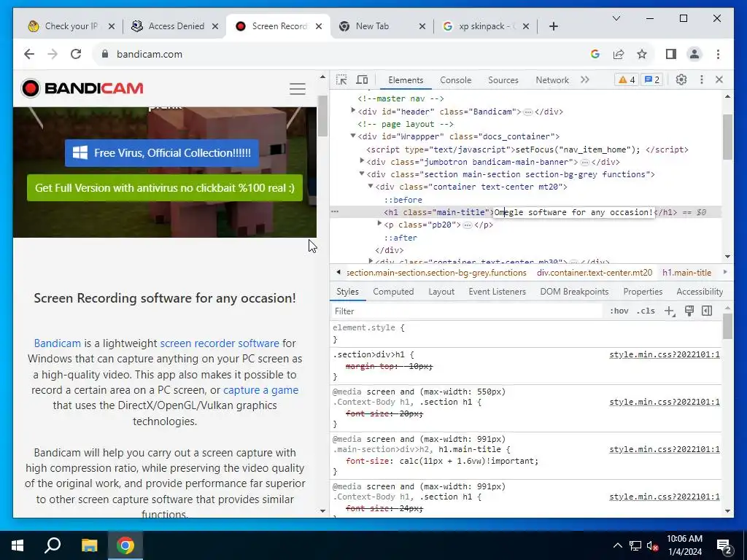The height and width of the screenshot is (560, 747).
Task: Select breadcrumb h1.main-title
Action: tap(686, 273)
